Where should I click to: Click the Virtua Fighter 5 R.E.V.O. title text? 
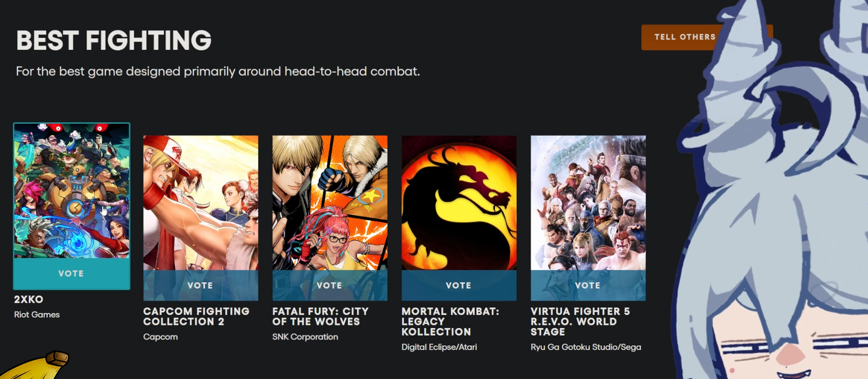(x=580, y=321)
